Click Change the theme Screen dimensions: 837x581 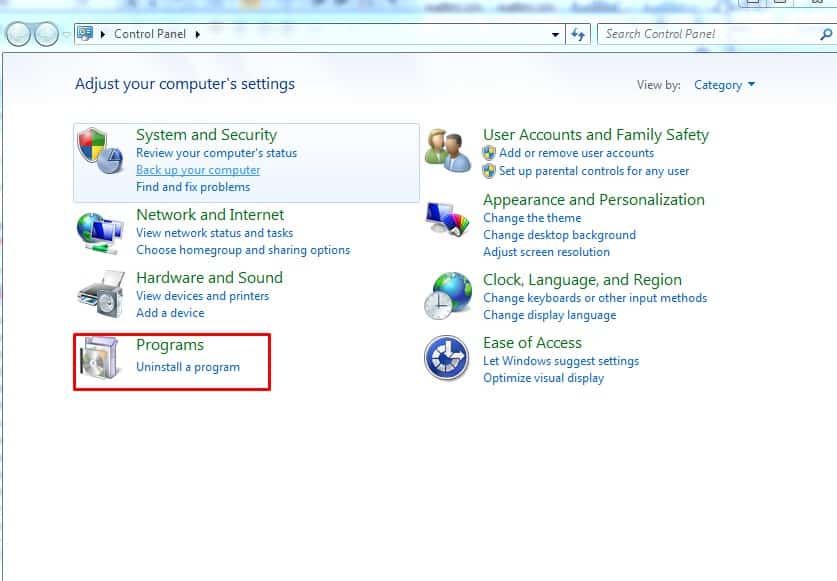coord(532,218)
